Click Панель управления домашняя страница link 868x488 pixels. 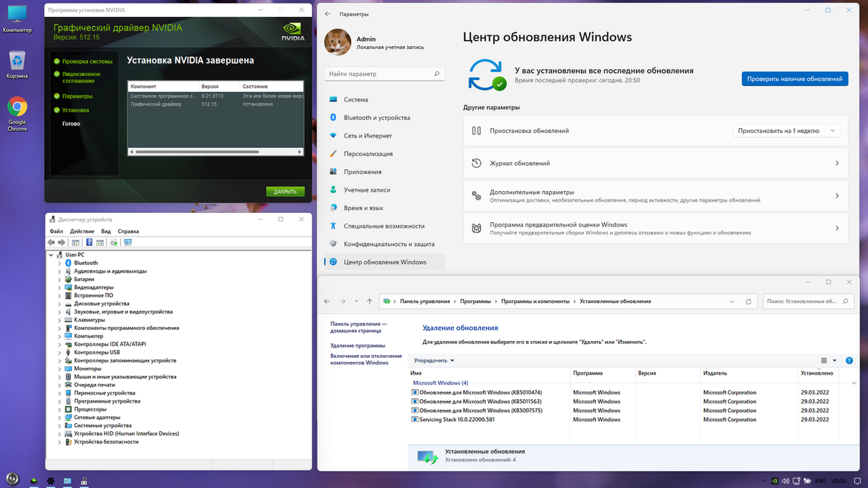pos(359,327)
